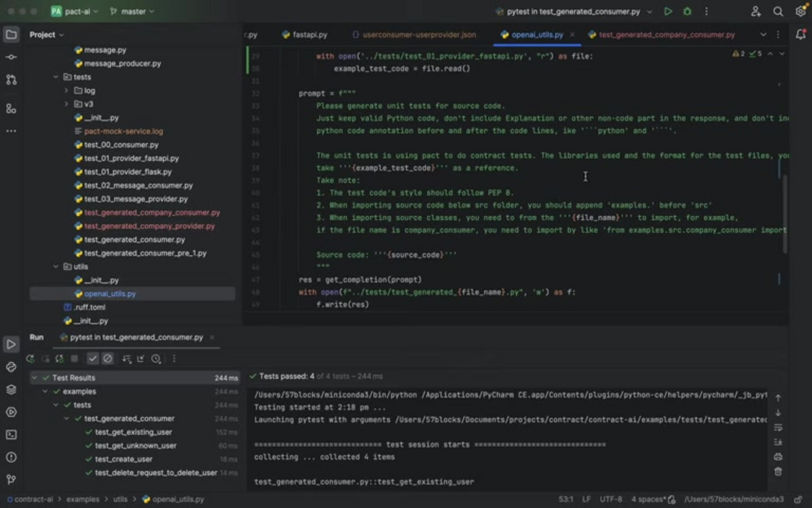Expand the log folder in project tree
Image resolution: width=812 pixels, height=508 pixels.
(x=66, y=90)
